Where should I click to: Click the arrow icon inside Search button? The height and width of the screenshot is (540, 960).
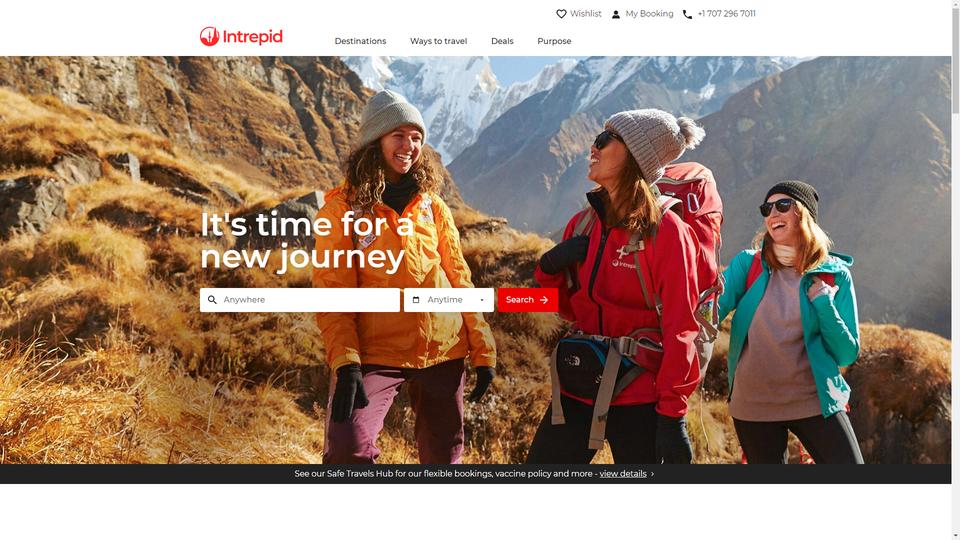(544, 300)
